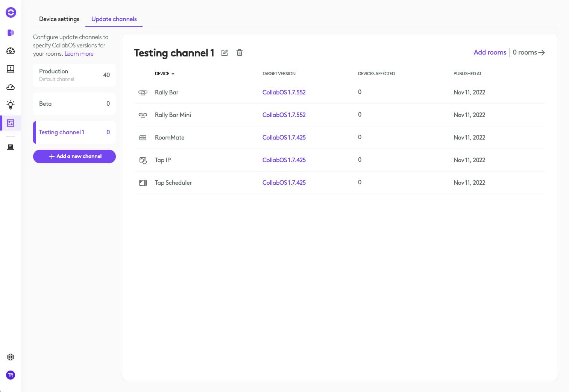Open the laptop device icon in sidebar
Viewport: 569px width, 392px height.
pyautogui.click(x=11, y=147)
